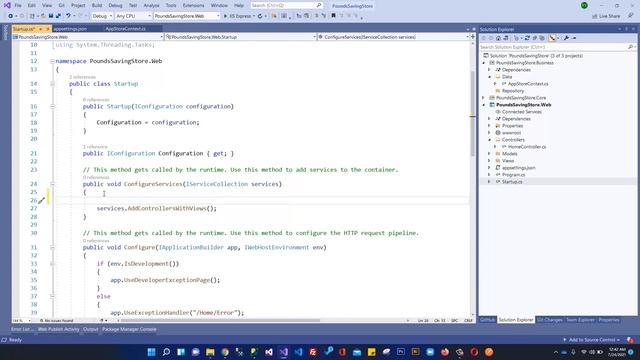Image resolution: width=640 pixels, height=360 pixels.
Task: Click the quick actions screwdriver icon at line 26
Action: point(41,200)
